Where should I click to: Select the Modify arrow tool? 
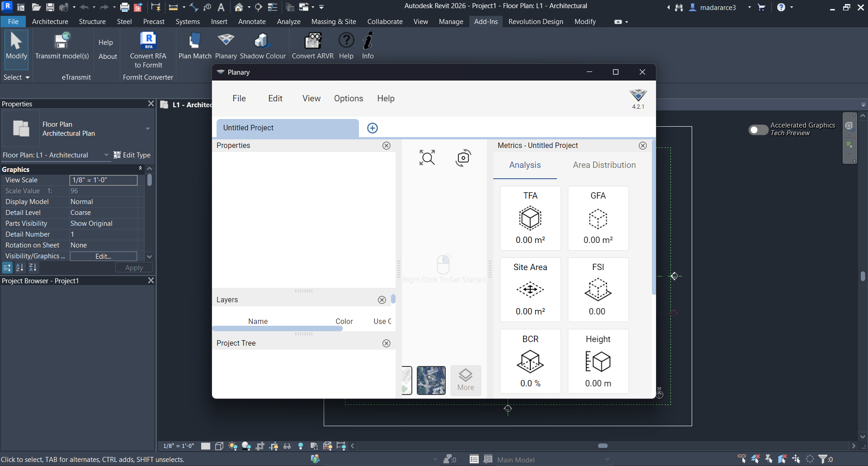[16, 49]
